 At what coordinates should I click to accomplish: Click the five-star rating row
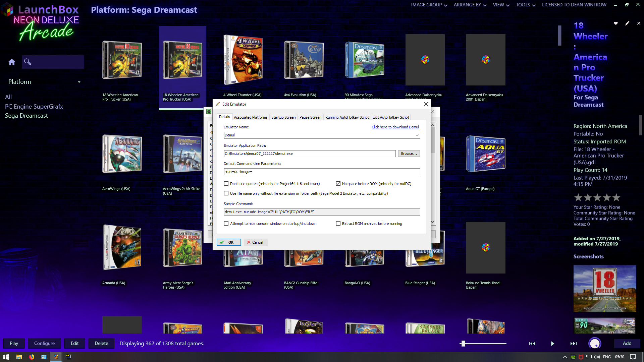coord(597,198)
